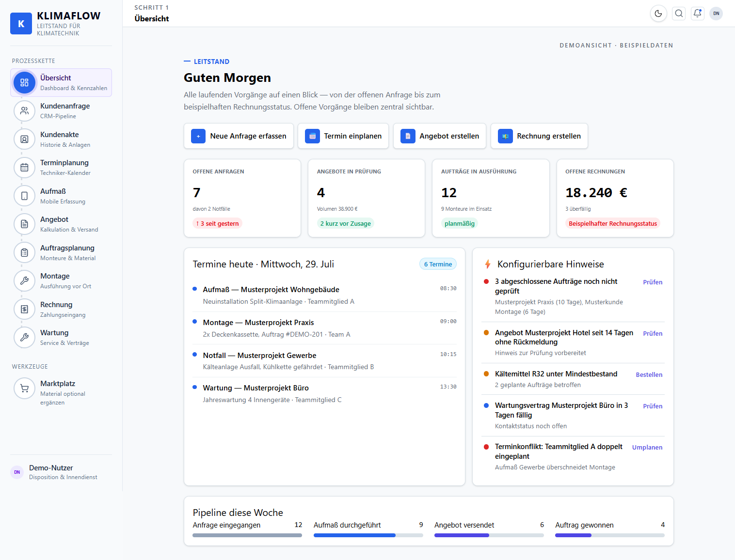Click Angebot erstellen button text
Screen dimensions: 735x560
pos(449,136)
